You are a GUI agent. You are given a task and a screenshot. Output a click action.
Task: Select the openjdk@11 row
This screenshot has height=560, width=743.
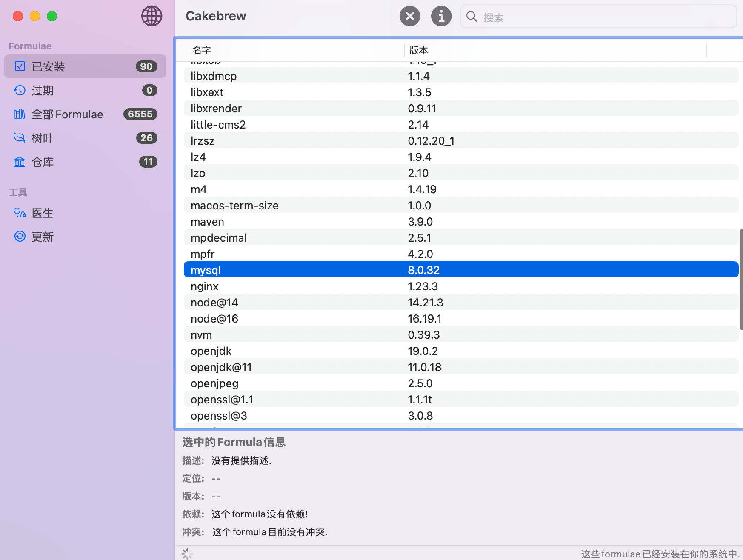[461, 367]
